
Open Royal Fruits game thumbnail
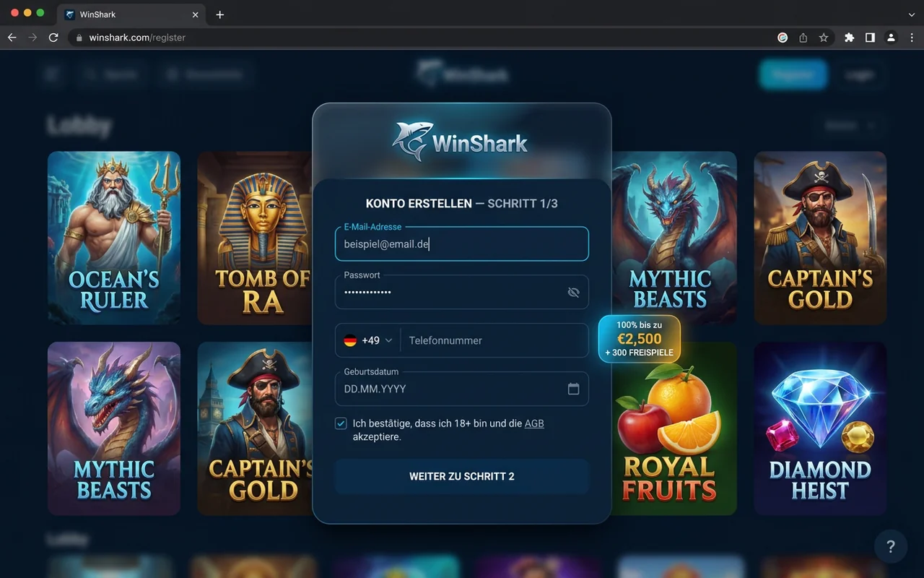point(674,428)
